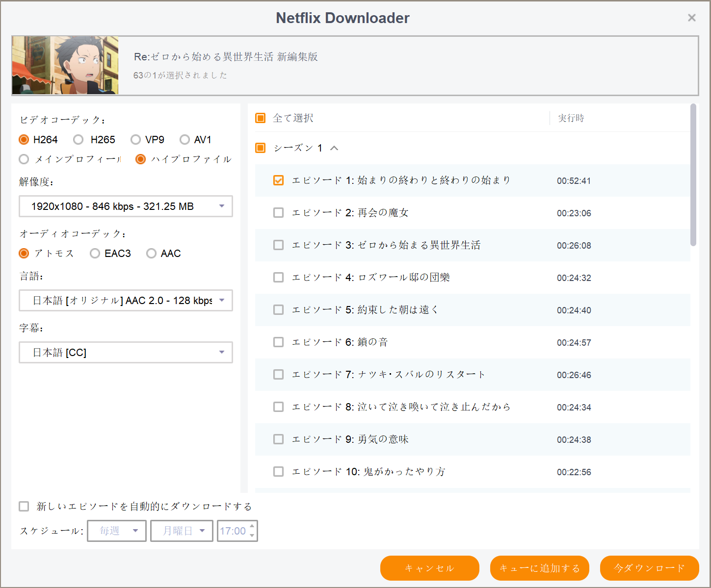
Task: Click the キャンセル button
Action: click(x=430, y=568)
